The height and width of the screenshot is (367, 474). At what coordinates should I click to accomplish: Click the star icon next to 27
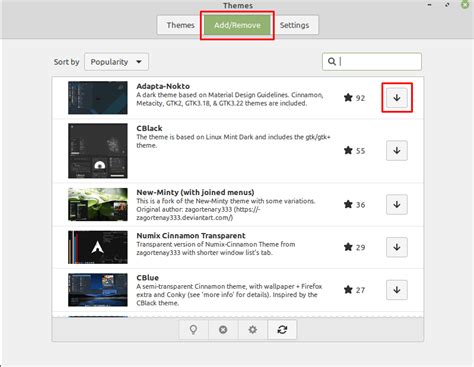pos(348,290)
